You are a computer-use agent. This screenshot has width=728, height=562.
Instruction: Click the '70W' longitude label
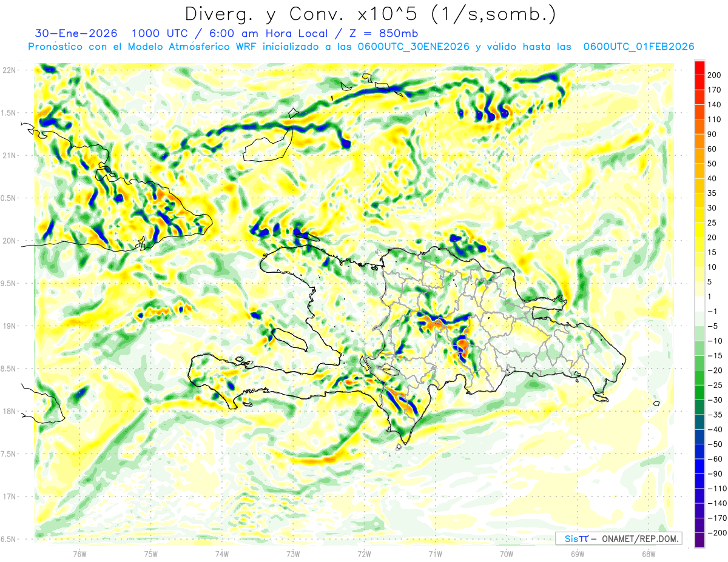point(507,553)
